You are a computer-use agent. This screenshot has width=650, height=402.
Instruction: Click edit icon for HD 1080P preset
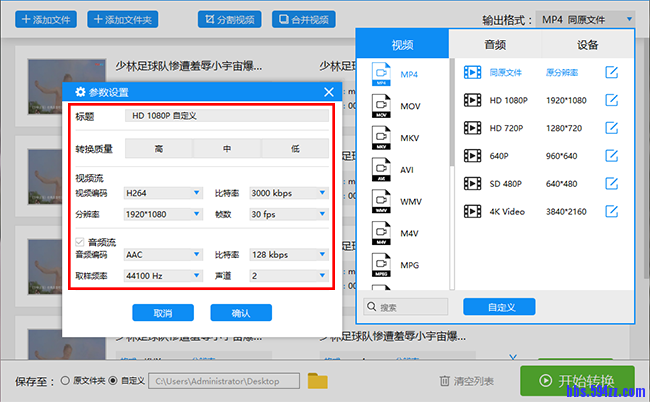[611, 100]
